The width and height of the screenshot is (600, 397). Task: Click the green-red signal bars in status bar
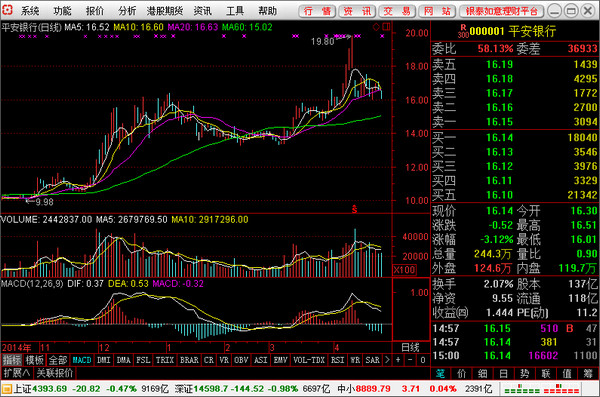point(541,389)
